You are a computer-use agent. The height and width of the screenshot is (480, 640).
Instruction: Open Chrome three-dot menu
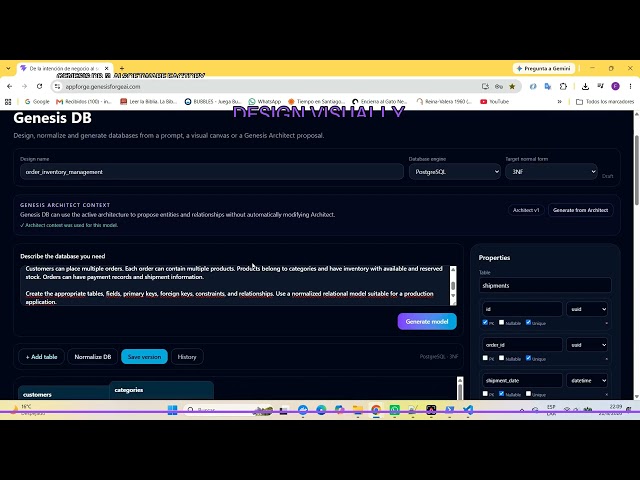[630, 86]
